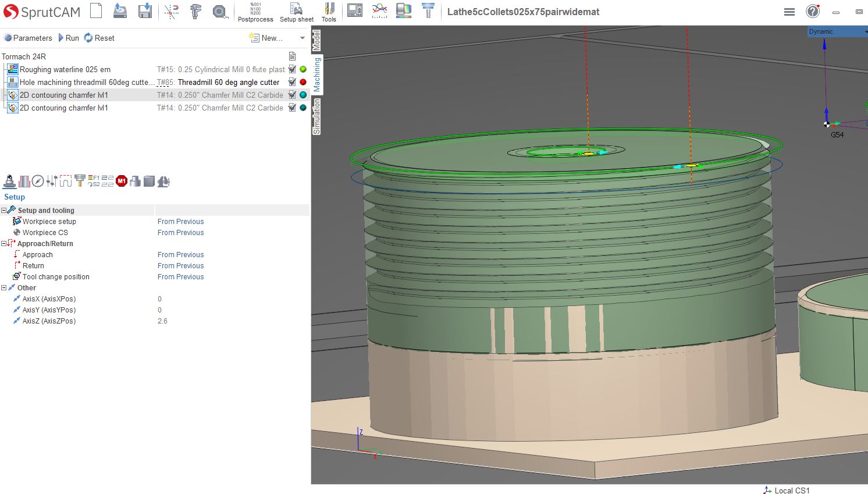The image size is (868, 494).
Task: Collapse the Approach/Return group
Action: pyautogui.click(x=3, y=243)
